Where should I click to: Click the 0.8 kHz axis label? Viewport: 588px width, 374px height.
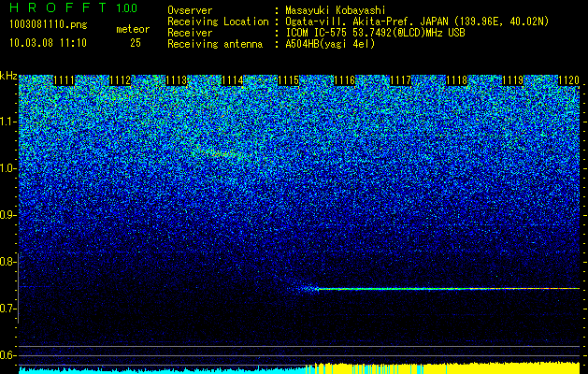[8, 262]
